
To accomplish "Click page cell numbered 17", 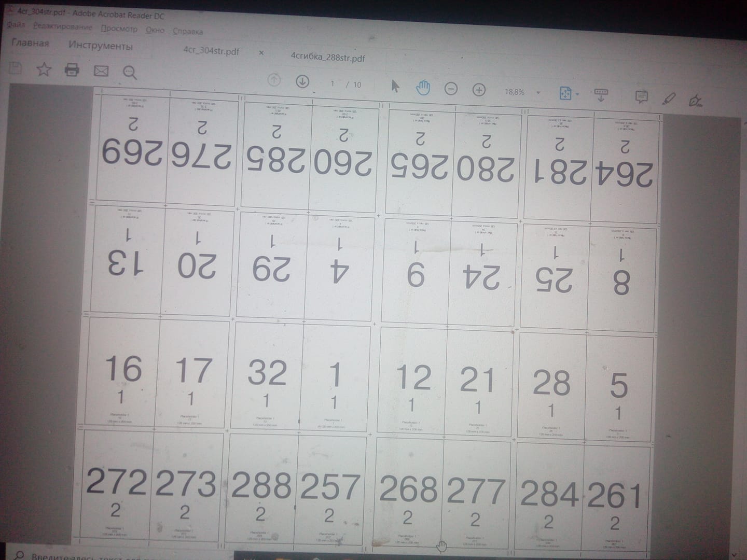I will coord(192,373).
